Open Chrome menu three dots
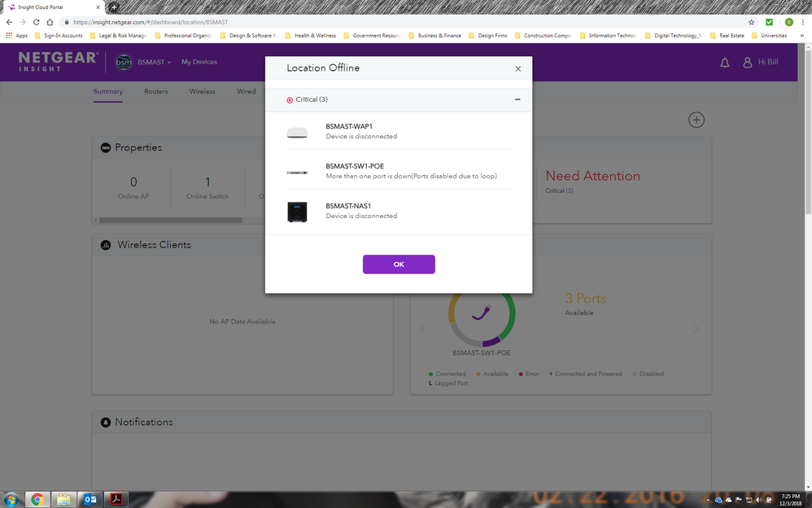Viewport: 812px width, 508px height. coord(803,22)
